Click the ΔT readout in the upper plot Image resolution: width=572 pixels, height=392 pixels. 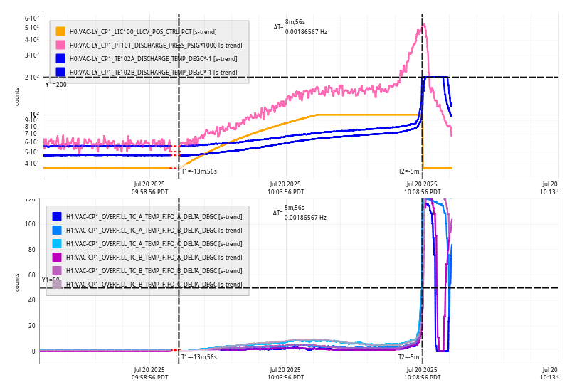click(300, 27)
